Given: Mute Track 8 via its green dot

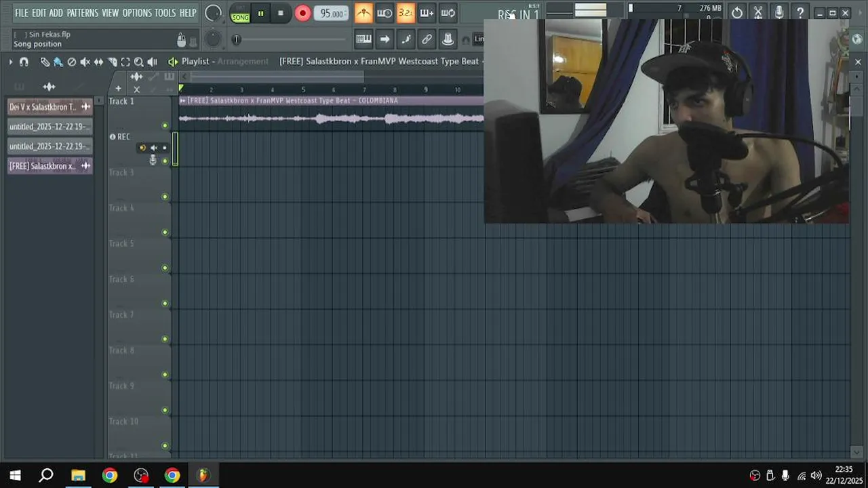Looking at the screenshot, I should pyautogui.click(x=165, y=374).
